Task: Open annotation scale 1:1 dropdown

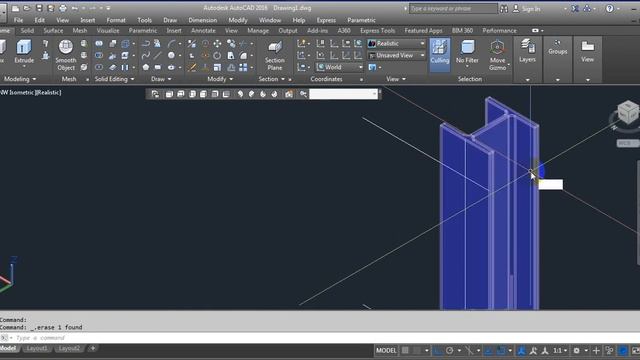Action: click(560, 351)
